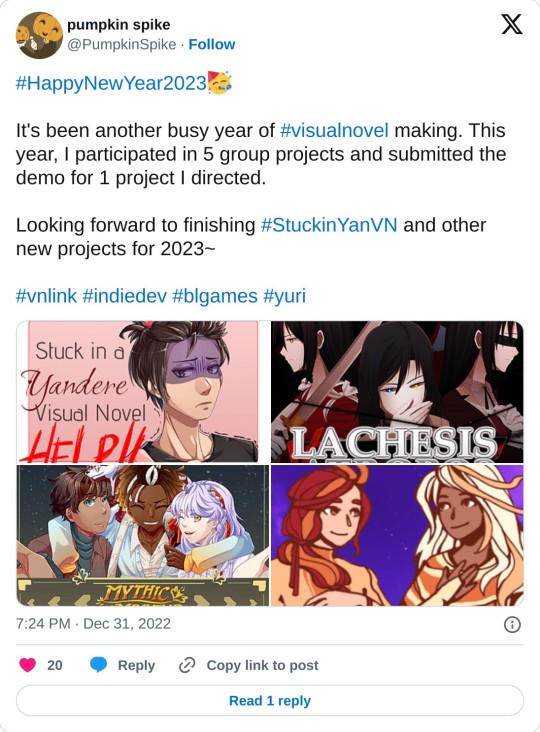
Task: Click the Read 1 reply button
Action: pos(270,700)
